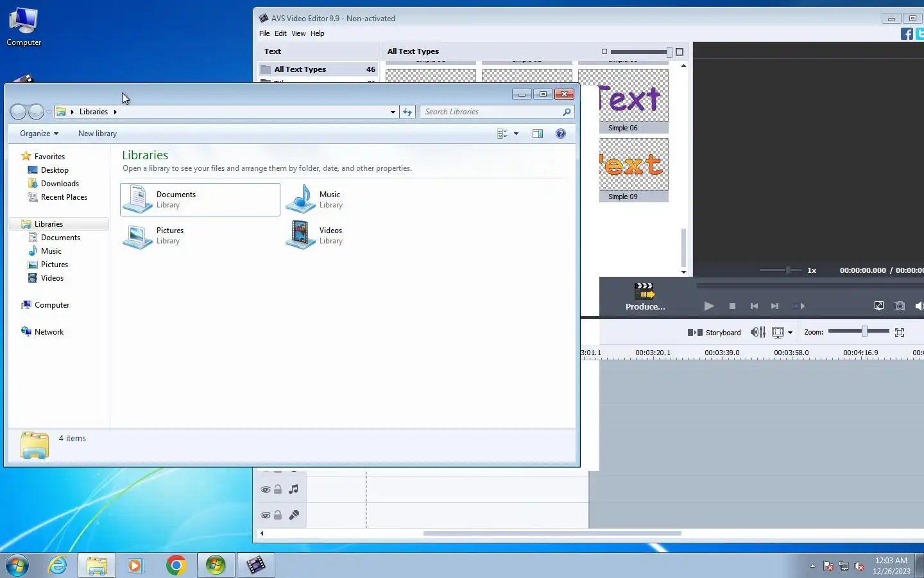The height and width of the screenshot is (578, 924).
Task: Switch preview to full screen
Action: click(x=879, y=306)
